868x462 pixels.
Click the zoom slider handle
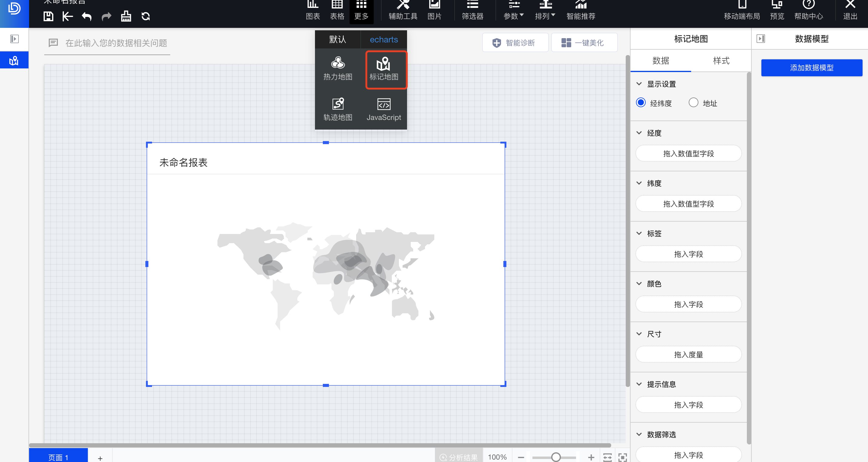pos(556,457)
